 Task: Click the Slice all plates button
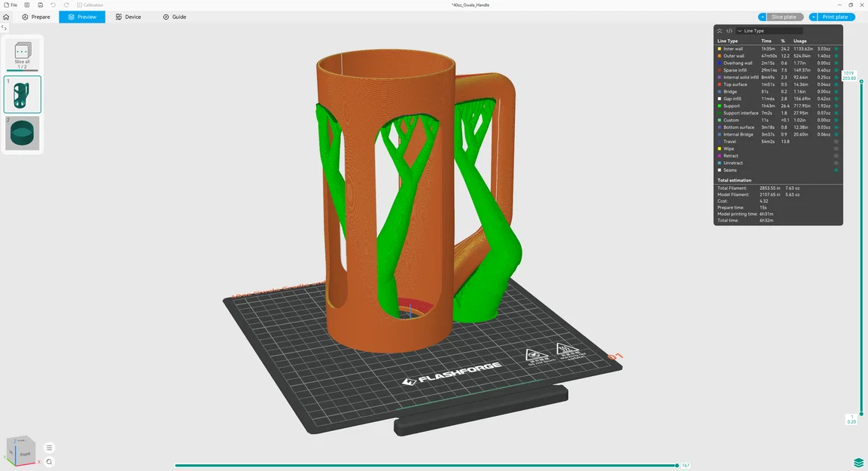pyautogui.click(x=22, y=56)
